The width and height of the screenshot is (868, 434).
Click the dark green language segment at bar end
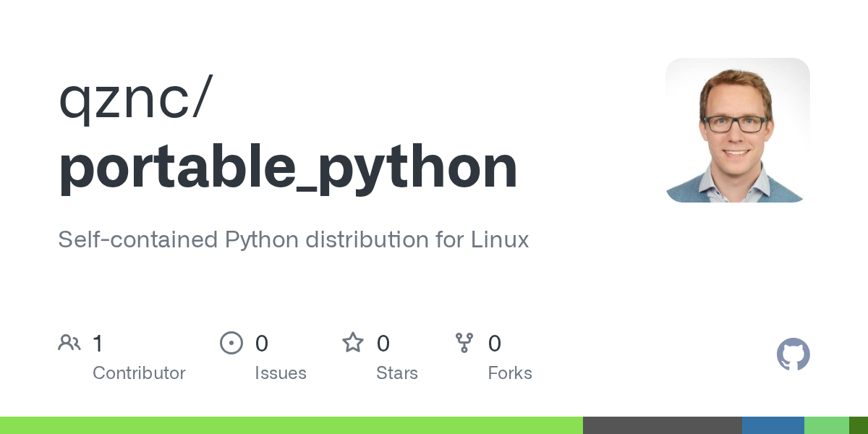(x=858, y=425)
